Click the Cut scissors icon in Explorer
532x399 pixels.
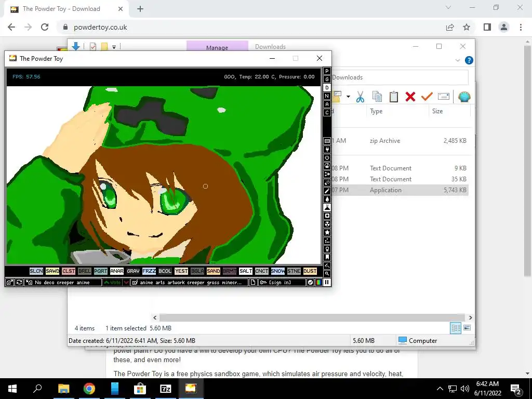(361, 97)
